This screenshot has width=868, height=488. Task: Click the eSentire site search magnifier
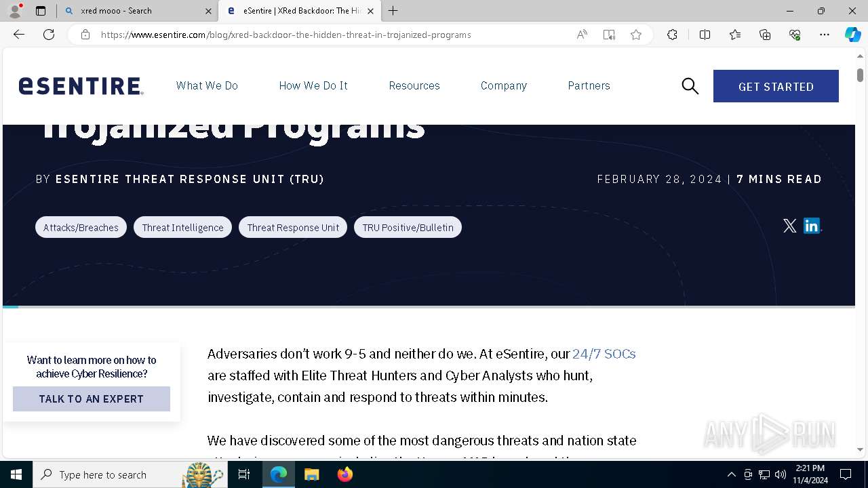point(690,86)
